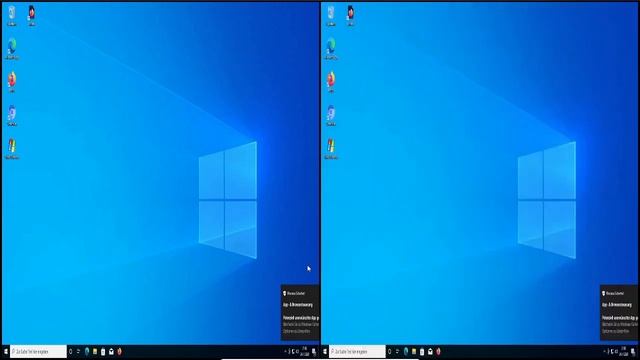This screenshot has height=360, width=640.
Task: Focus the taskbar search box on right screen
Action: pyautogui.click(x=357, y=351)
